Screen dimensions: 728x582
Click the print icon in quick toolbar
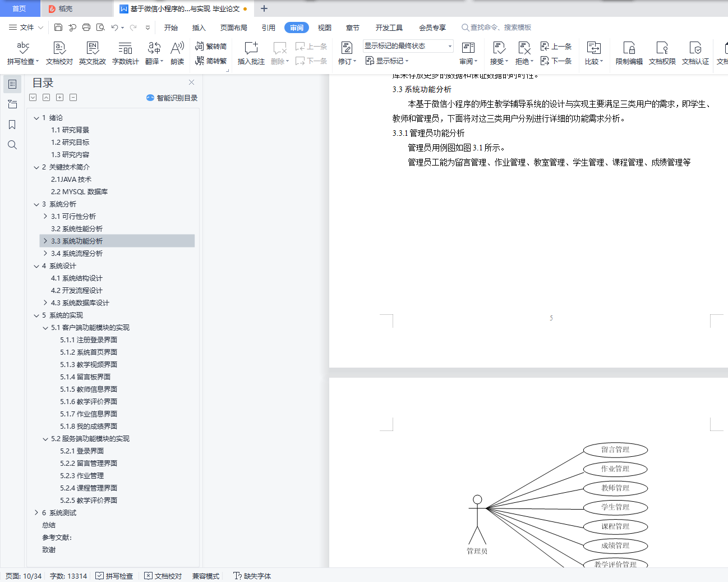coord(86,27)
